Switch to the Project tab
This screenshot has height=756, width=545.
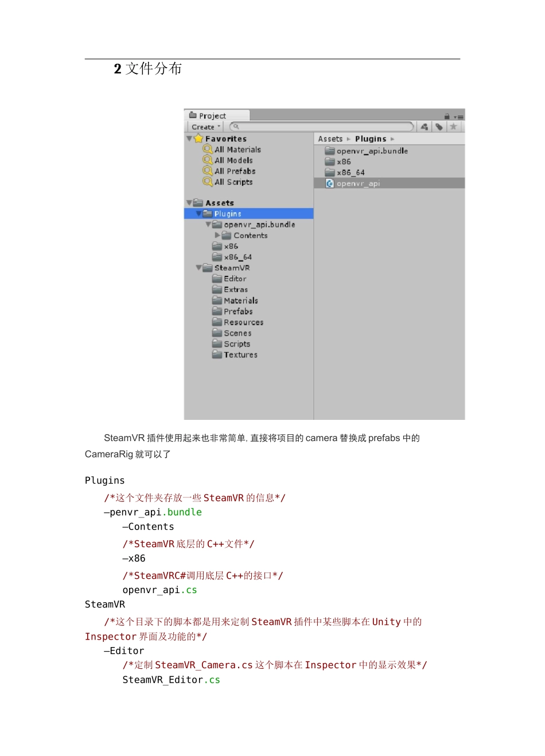pos(216,115)
